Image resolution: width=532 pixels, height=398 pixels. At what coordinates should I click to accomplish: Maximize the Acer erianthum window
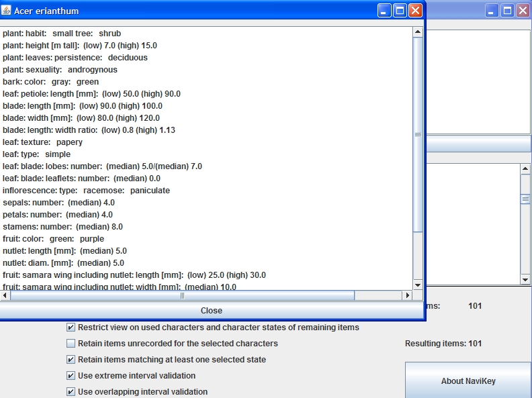click(400, 11)
